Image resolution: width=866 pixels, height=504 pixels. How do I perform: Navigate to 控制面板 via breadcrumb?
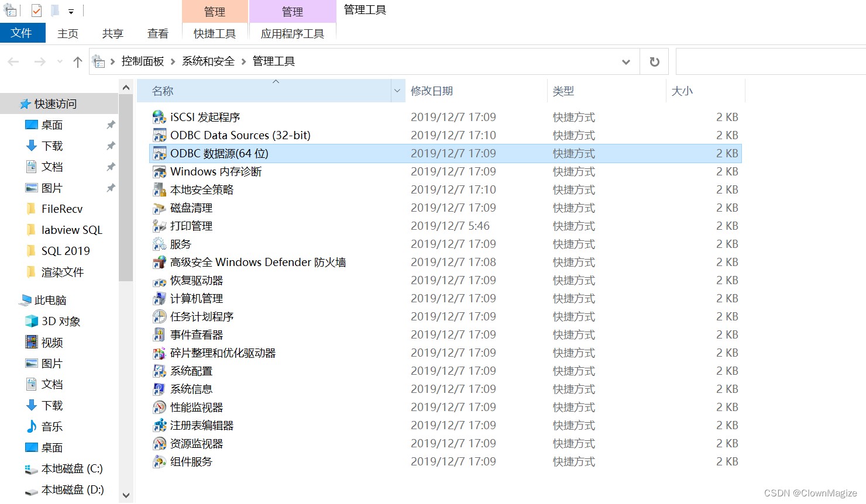click(x=143, y=61)
